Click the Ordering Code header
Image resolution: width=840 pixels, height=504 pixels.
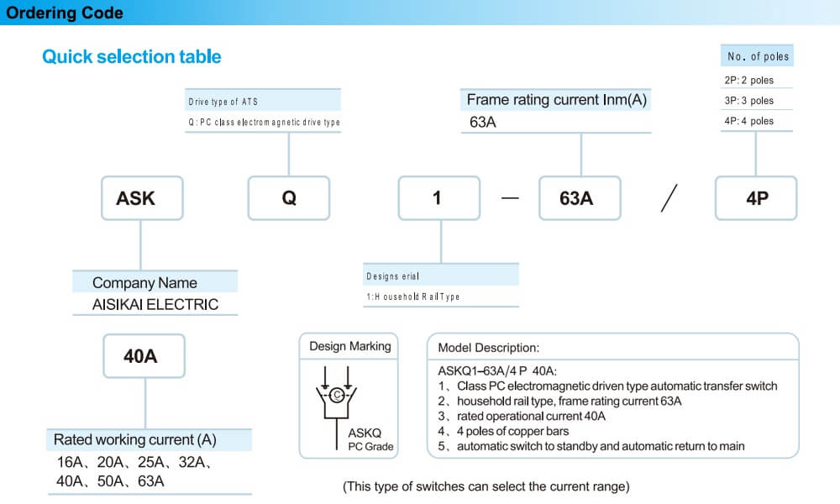[x=65, y=13]
